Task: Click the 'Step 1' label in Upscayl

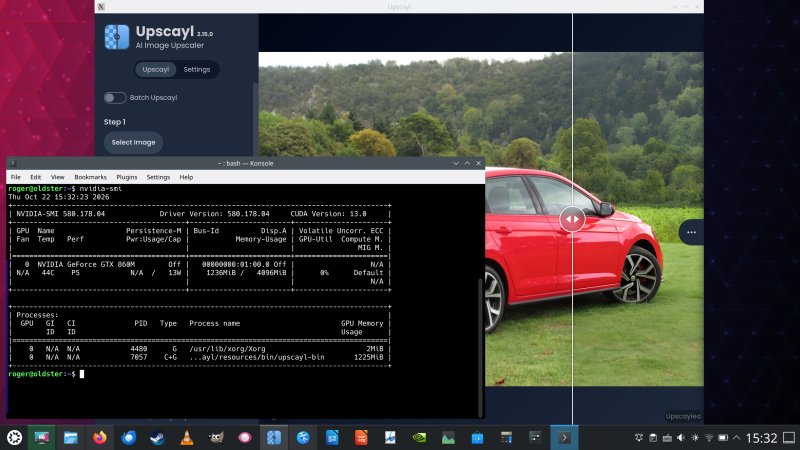Action: coord(114,122)
